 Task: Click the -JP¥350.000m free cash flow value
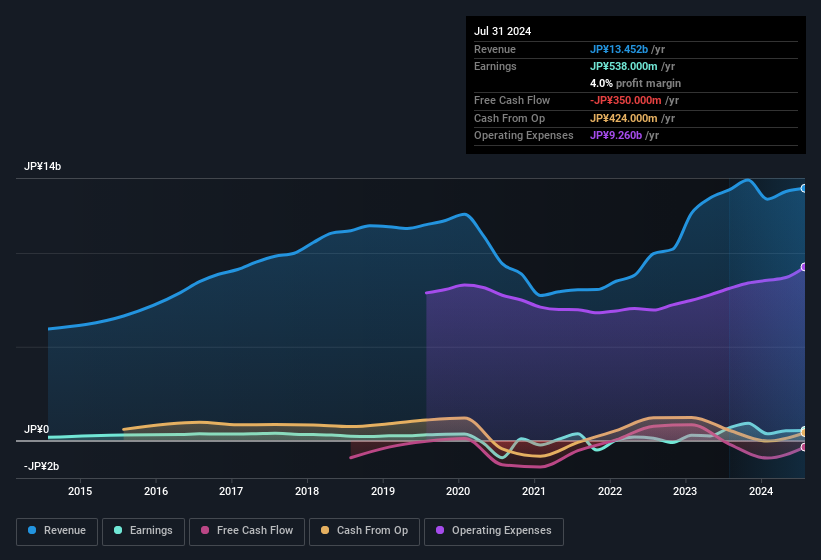point(625,100)
